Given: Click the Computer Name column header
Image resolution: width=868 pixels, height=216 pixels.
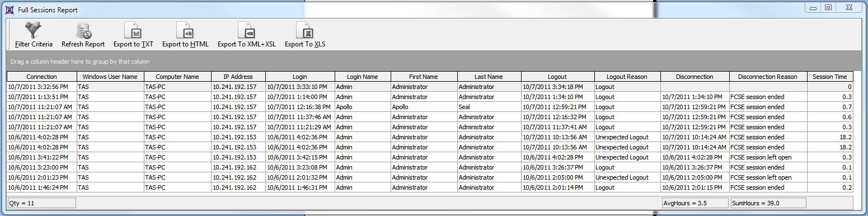Looking at the screenshot, I should (x=177, y=77).
